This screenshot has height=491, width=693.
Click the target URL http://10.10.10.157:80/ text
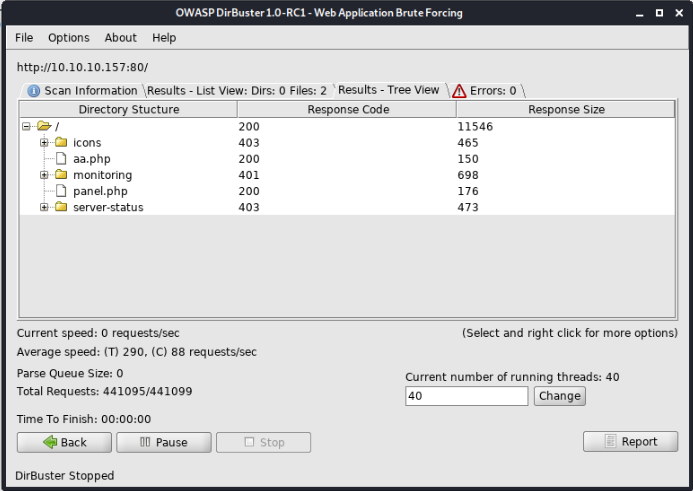[x=83, y=67]
